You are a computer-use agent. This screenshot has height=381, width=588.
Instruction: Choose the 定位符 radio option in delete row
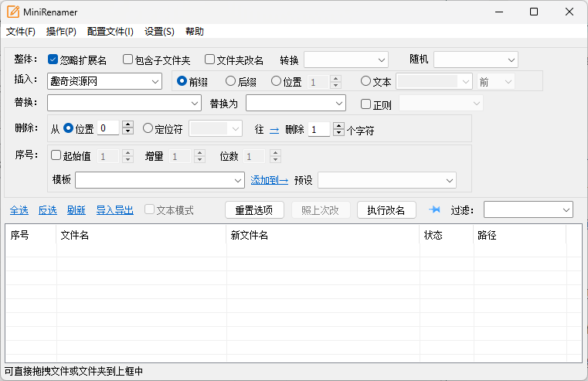pos(148,128)
